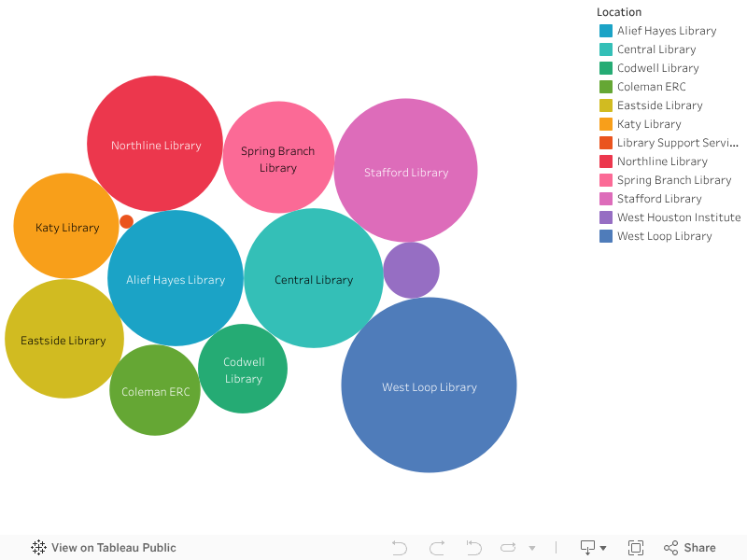The width and height of the screenshot is (747, 560).
Task: Expand the refresh options dropdown arrow
Action: [x=532, y=548]
